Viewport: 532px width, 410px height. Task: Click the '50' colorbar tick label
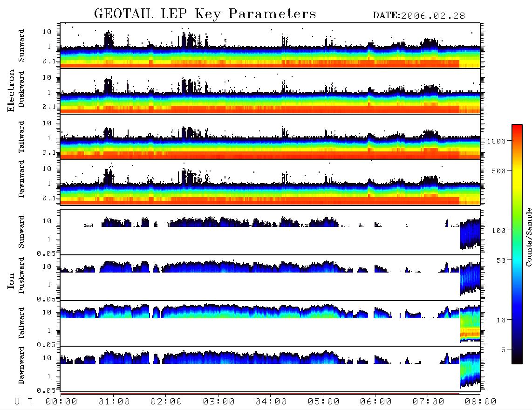[x=501, y=260]
